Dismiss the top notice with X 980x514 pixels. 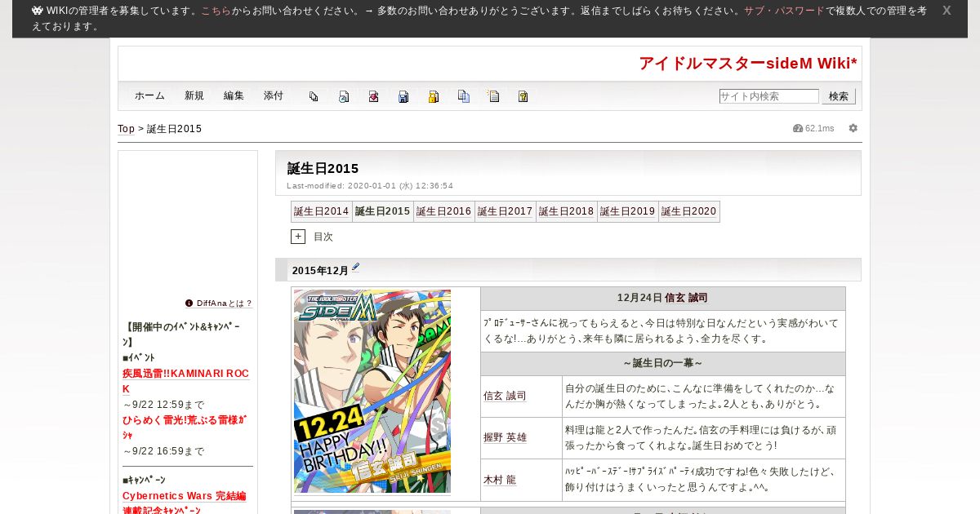click(x=947, y=11)
